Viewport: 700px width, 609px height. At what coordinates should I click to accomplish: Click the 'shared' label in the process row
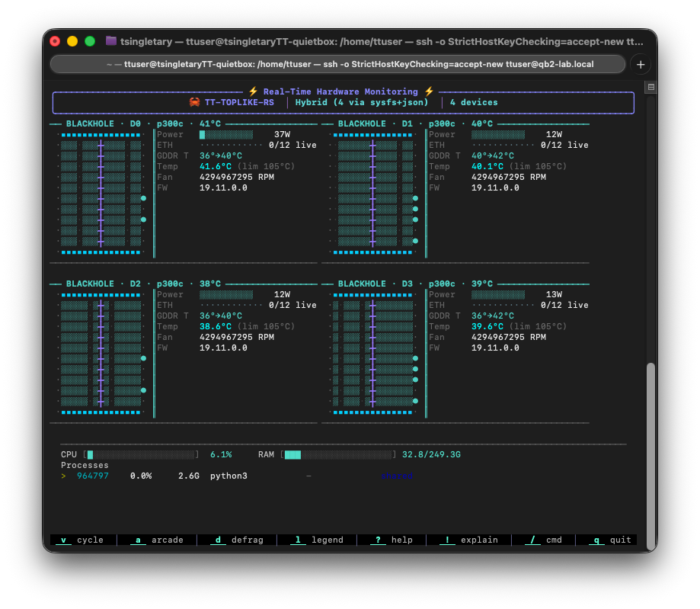(397, 476)
